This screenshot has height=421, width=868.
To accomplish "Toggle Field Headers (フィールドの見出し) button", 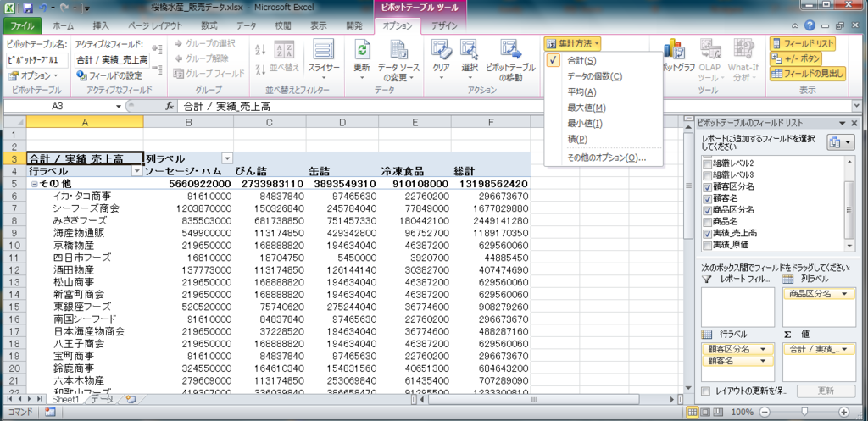I will [x=808, y=74].
